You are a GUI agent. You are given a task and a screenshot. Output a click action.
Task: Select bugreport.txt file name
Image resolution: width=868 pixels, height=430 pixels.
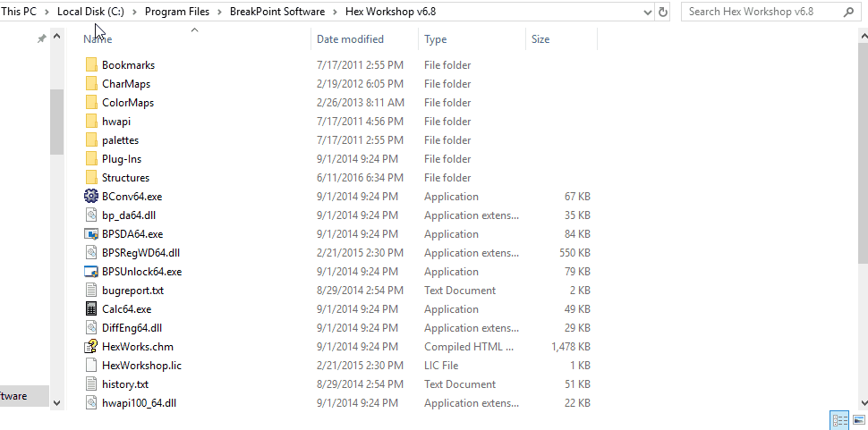click(132, 291)
